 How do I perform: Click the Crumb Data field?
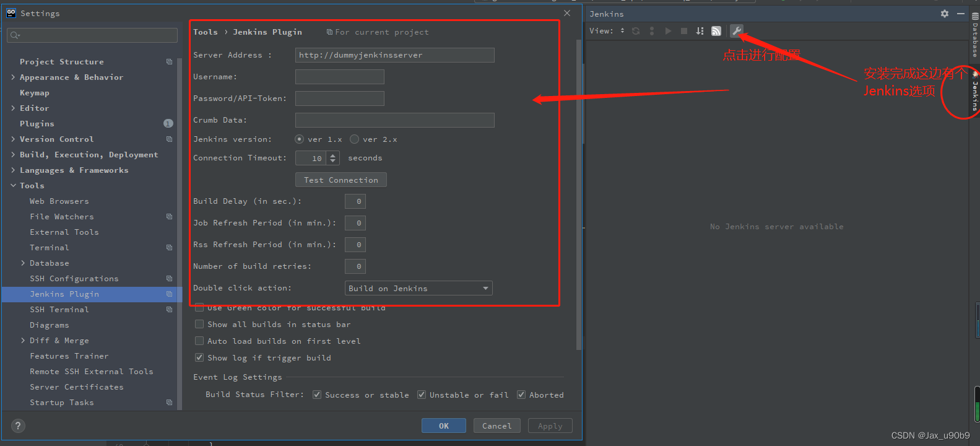395,120
